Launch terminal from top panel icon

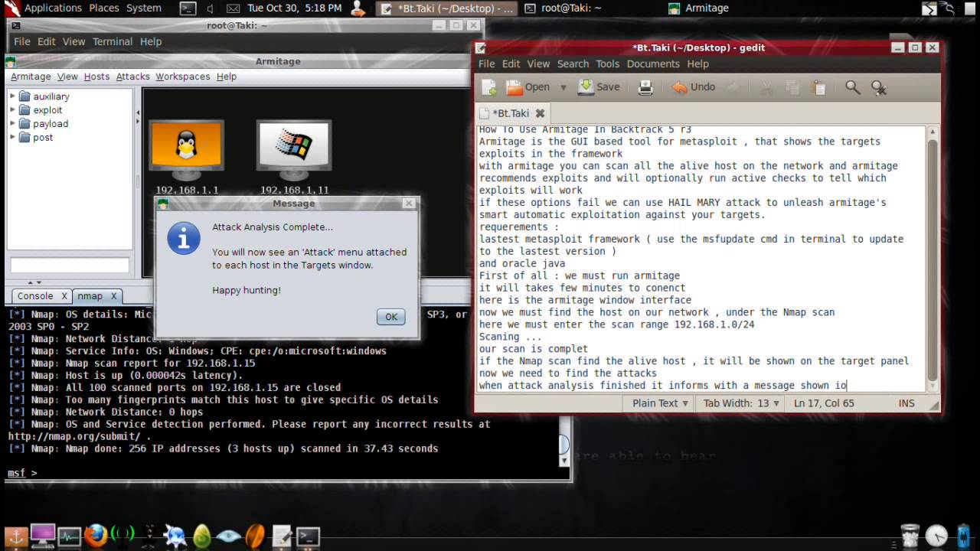tap(188, 8)
